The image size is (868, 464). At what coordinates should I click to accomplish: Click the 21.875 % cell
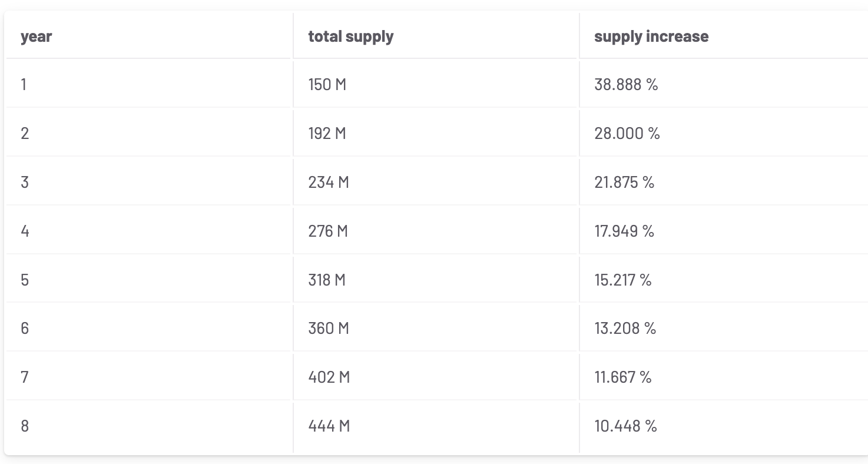[624, 183]
